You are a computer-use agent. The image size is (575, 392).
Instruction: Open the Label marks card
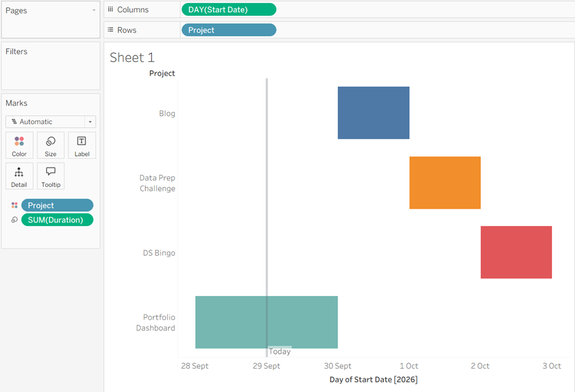pos(82,146)
